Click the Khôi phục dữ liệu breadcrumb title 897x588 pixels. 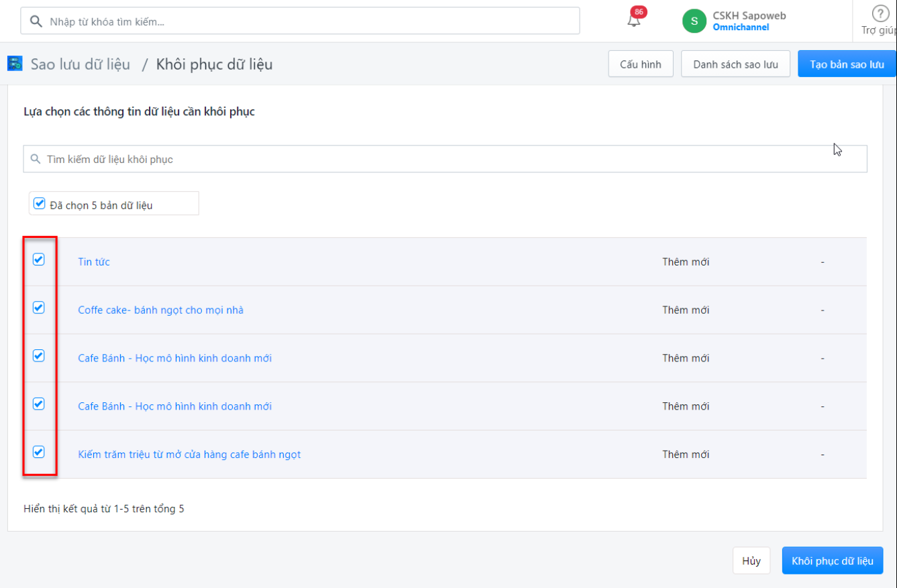click(215, 64)
